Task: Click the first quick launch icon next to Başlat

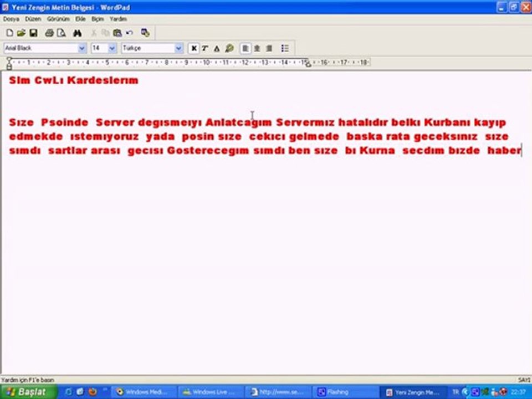Action: [x=68, y=392]
